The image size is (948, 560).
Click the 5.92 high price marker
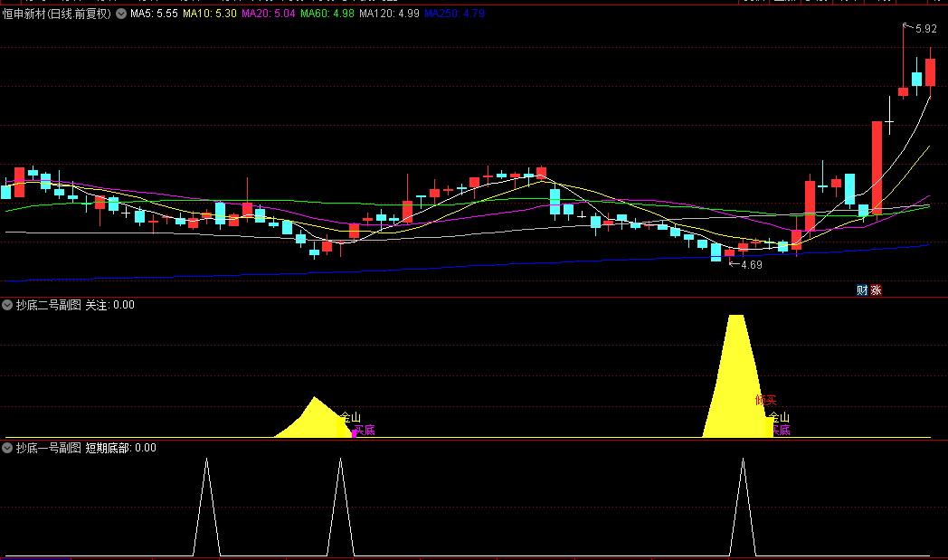[x=925, y=28]
